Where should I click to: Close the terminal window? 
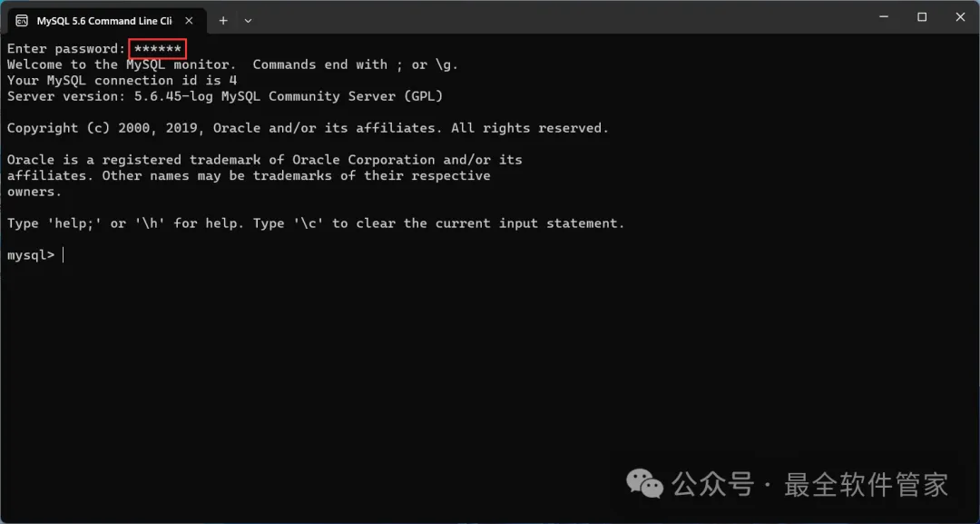(x=960, y=16)
